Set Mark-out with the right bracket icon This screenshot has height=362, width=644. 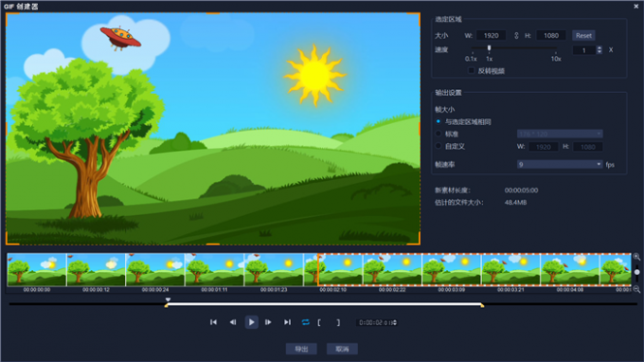(338, 322)
